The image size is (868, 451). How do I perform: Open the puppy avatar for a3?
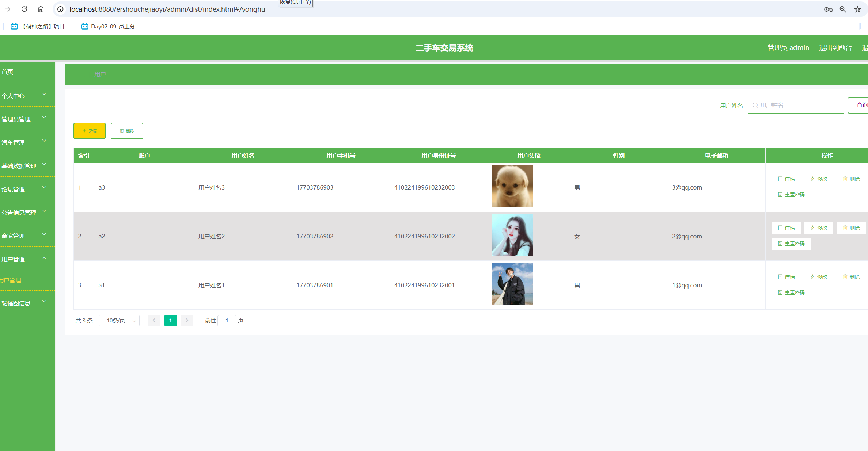512,186
